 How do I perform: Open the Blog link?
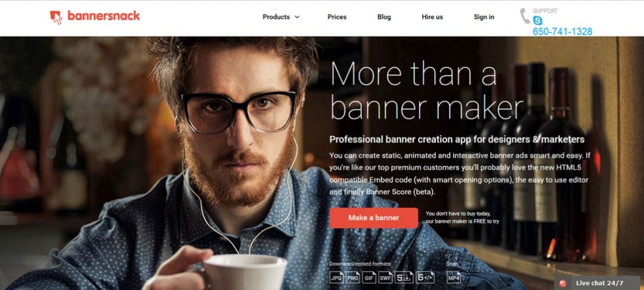(384, 17)
